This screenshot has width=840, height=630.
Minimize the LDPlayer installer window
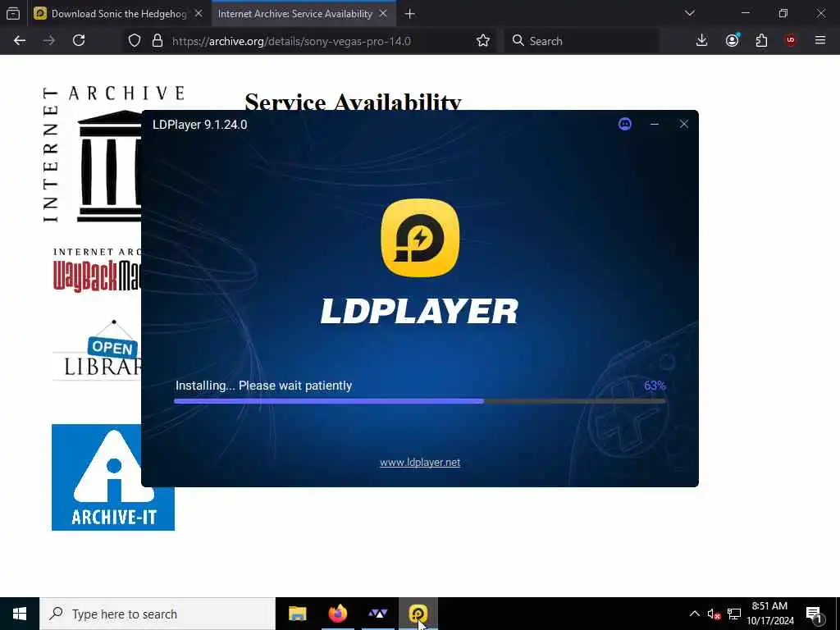point(654,125)
